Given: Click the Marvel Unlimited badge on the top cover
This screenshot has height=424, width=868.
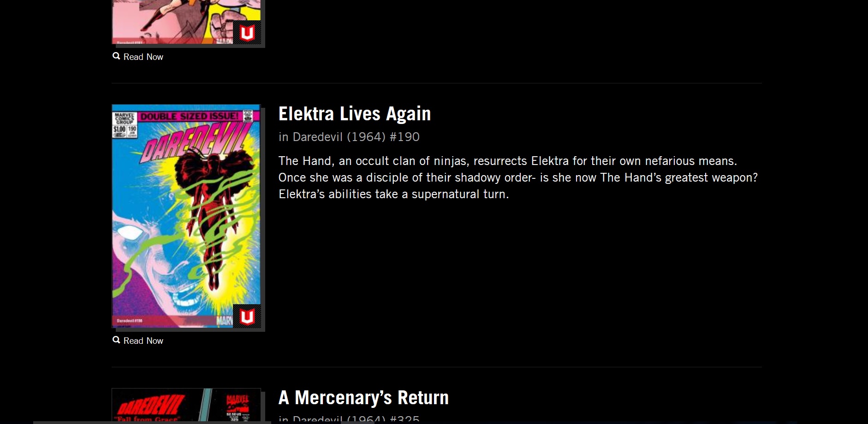Looking at the screenshot, I should pyautogui.click(x=247, y=33).
